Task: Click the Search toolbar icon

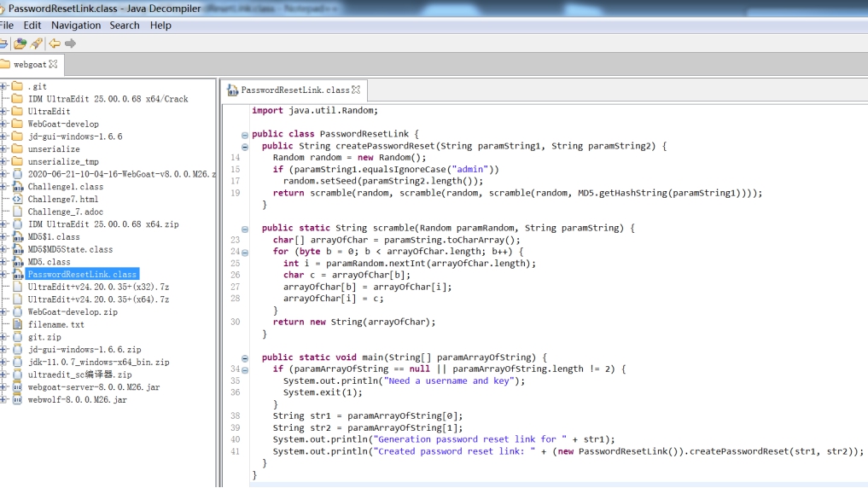Action: click(37, 44)
